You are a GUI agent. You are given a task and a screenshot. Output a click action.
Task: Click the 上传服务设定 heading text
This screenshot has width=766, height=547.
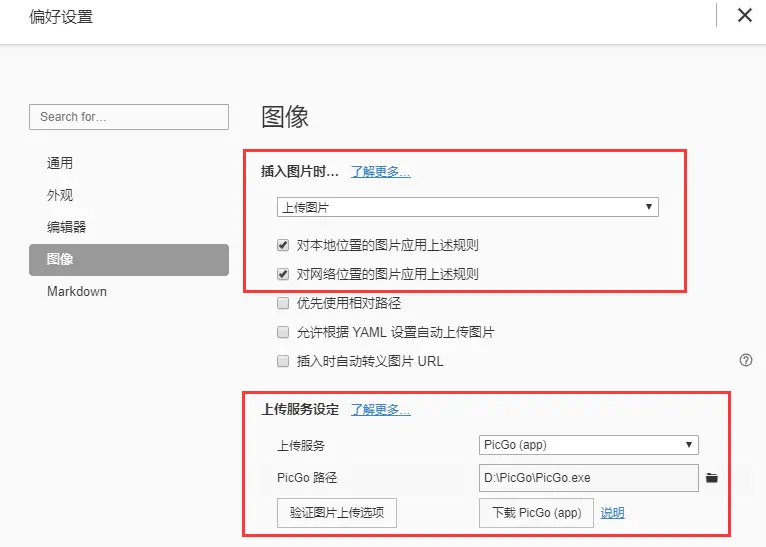coord(300,410)
